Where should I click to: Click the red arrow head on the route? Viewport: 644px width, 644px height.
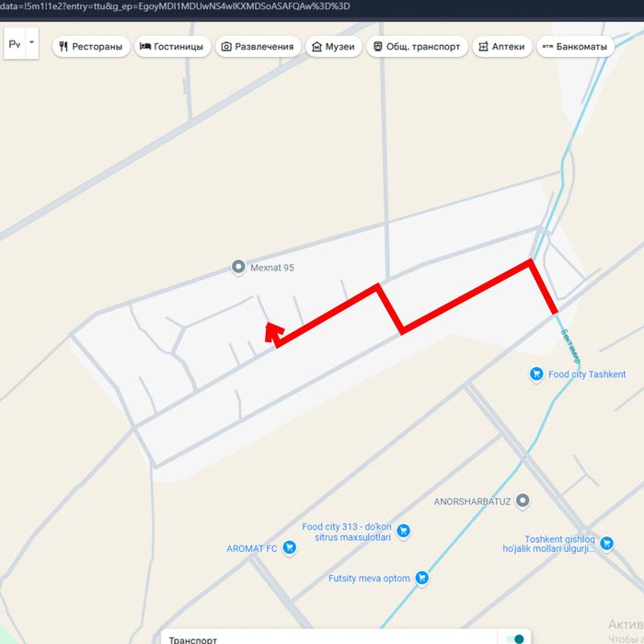pos(274,331)
